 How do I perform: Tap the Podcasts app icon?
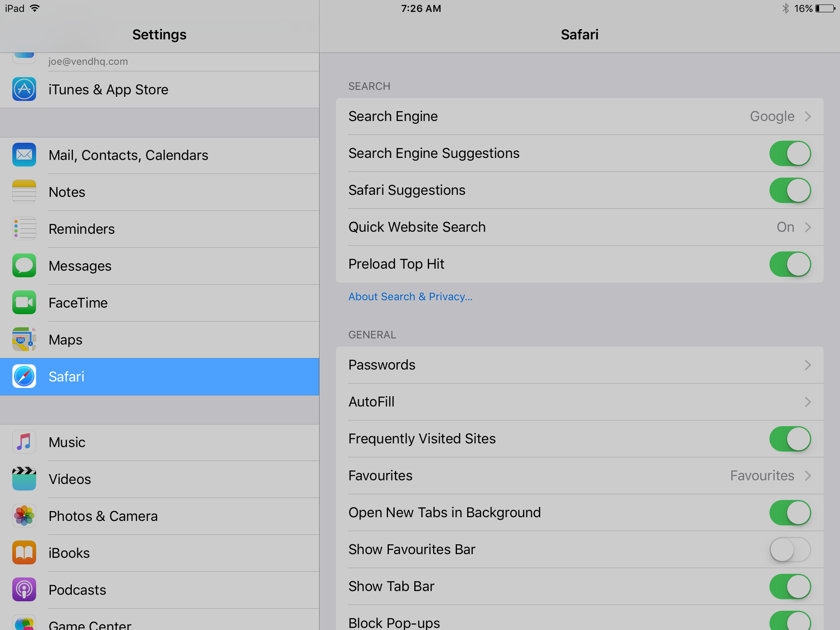pyautogui.click(x=24, y=590)
